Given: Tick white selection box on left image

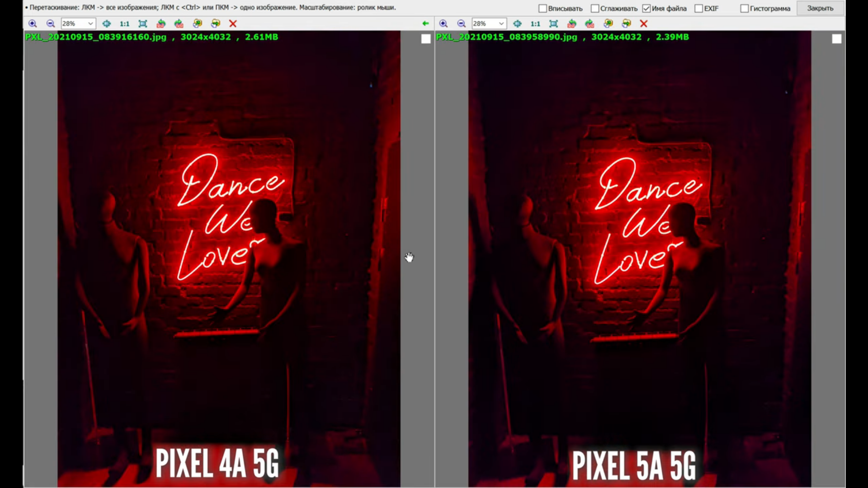Looking at the screenshot, I should pos(425,39).
